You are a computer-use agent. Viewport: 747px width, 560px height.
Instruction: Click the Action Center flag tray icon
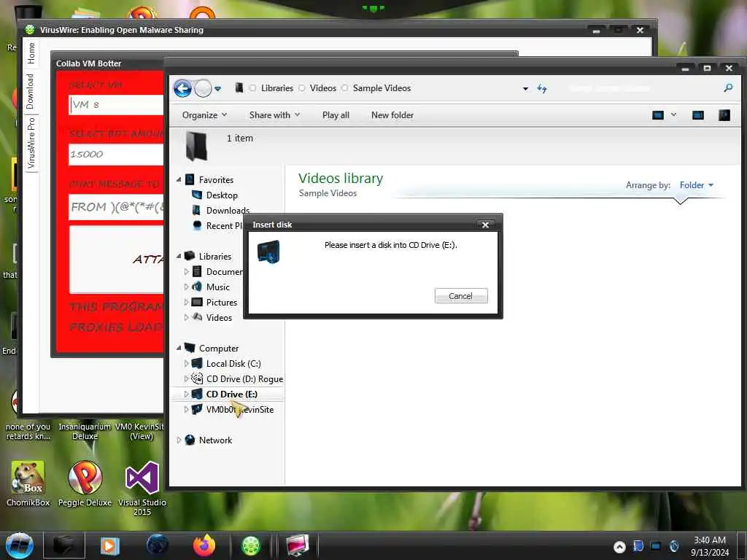tap(638, 546)
